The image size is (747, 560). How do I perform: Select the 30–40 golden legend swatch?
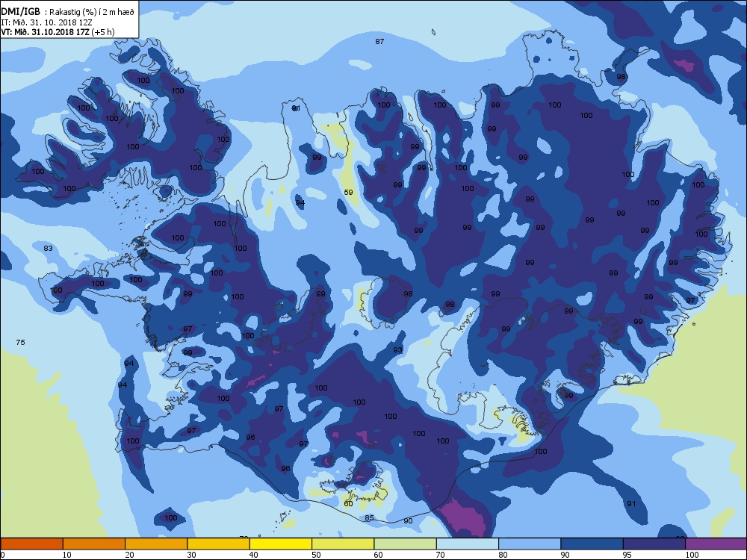coord(219,544)
